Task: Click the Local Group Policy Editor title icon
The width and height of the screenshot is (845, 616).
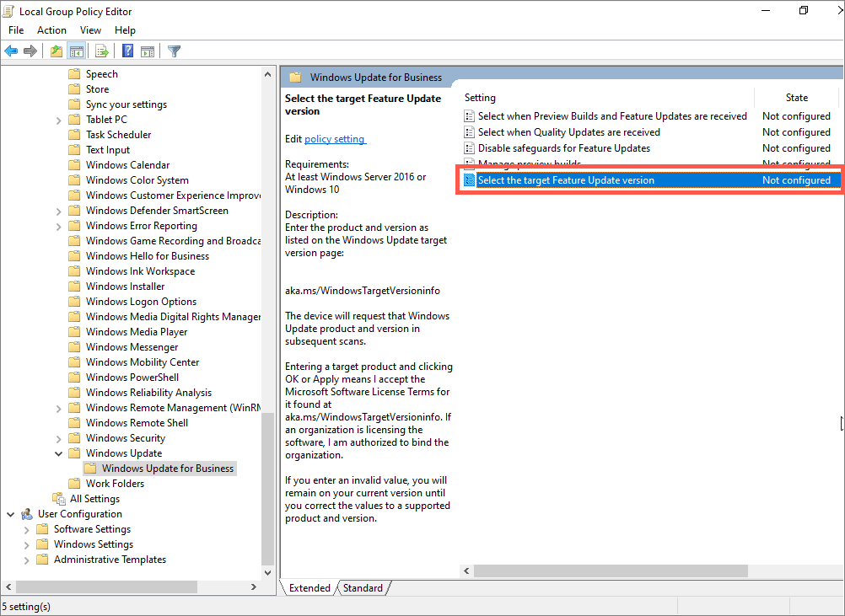Action: click(8, 11)
